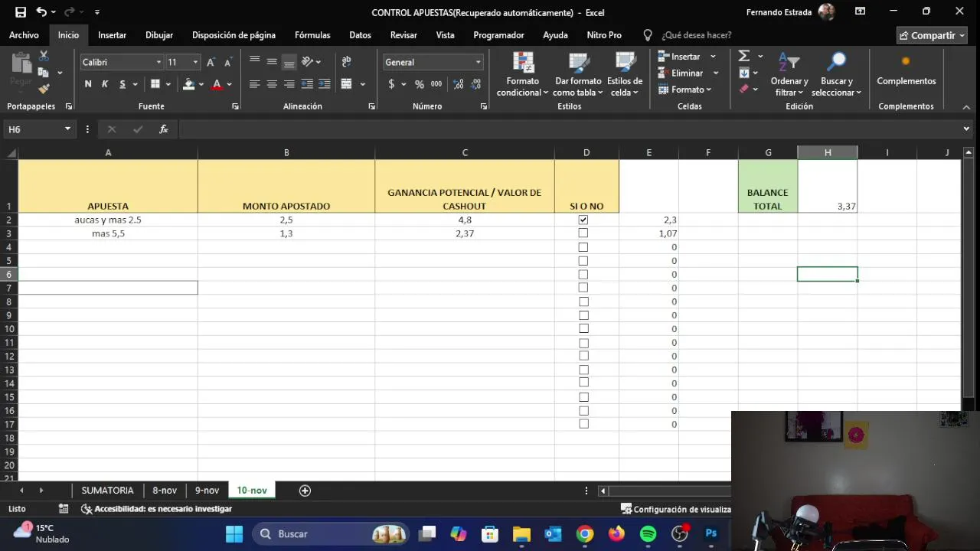Screen dimensions: 980x551
Task: Open the Windows Start menu
Action: click(x=234, y=534)
